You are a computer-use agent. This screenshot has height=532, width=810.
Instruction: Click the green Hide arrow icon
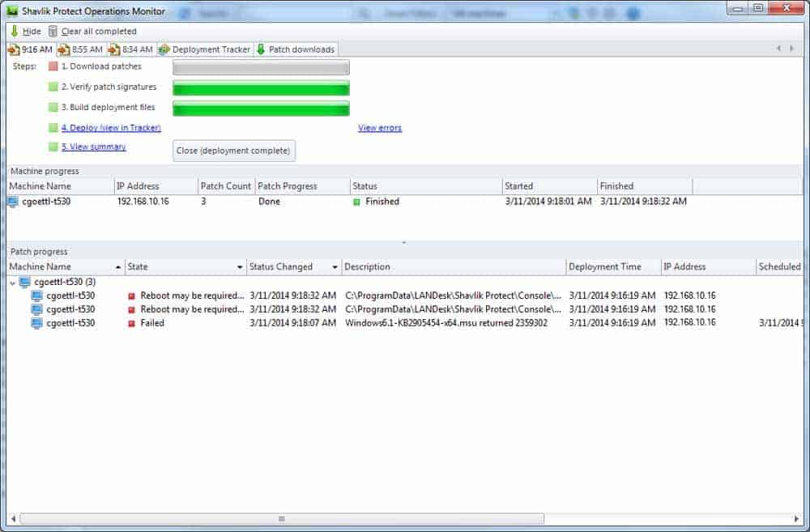pos(15,32)
